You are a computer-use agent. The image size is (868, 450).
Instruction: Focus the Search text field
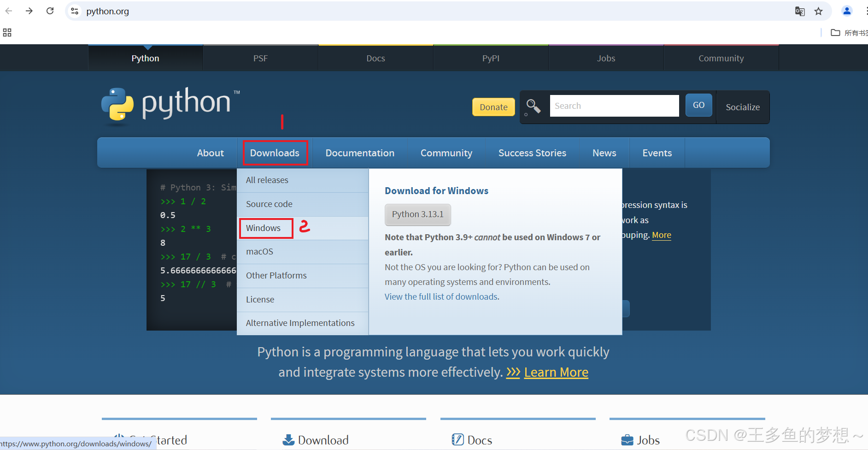(x=614, y=106)
